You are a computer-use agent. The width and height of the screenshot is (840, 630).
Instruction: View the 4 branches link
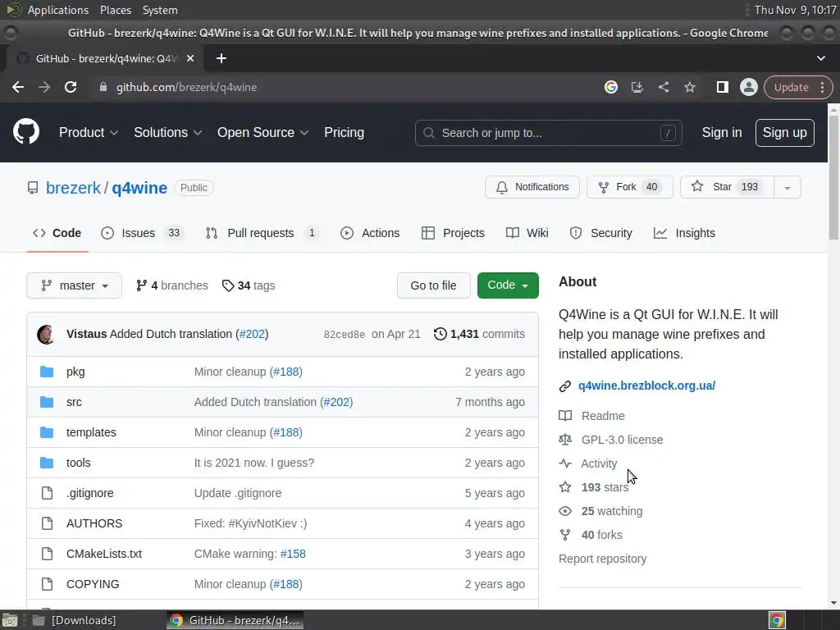click(x=172, y=285)
